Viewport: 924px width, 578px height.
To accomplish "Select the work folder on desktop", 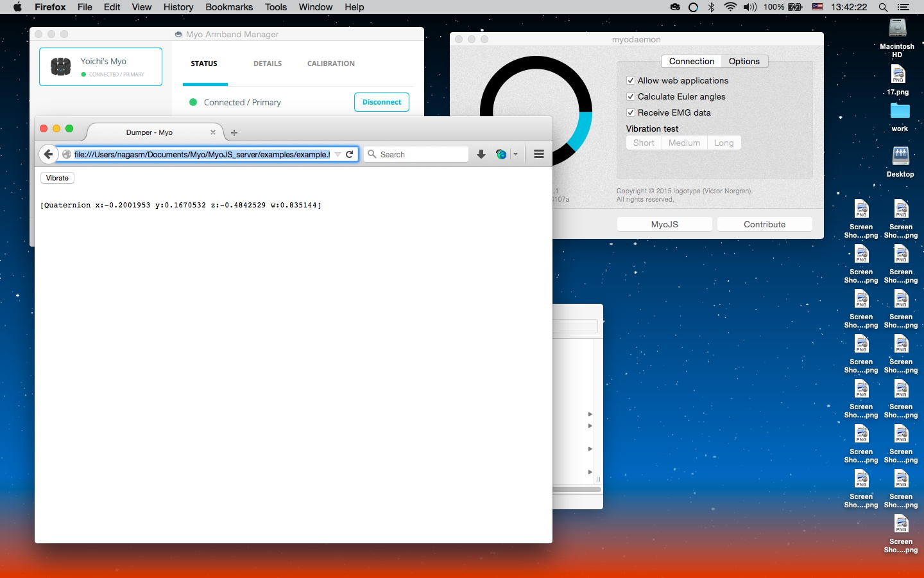I will (x=900, y=112).
